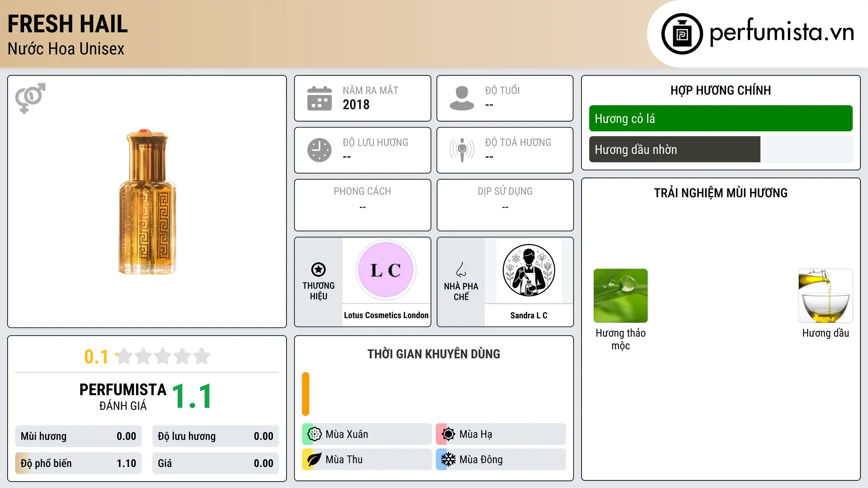Screen dimensions: 868x488
Task: Click the nose icon above Nhà pha chế
Action: pyautogui.click(x=461, y=269)
